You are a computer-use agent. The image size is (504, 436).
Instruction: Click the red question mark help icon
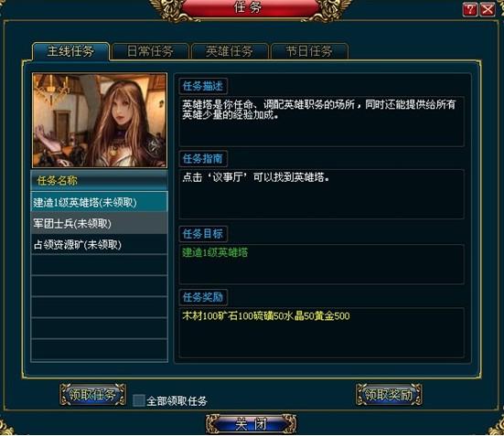tap(470, 10)
